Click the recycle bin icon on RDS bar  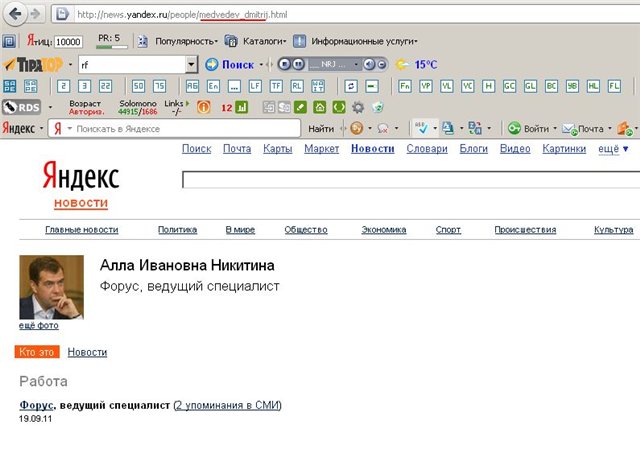(x=378, y=107)
